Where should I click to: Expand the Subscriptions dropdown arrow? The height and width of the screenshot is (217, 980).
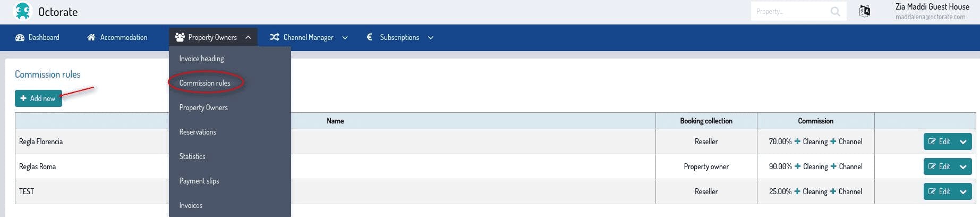point(430,37)
